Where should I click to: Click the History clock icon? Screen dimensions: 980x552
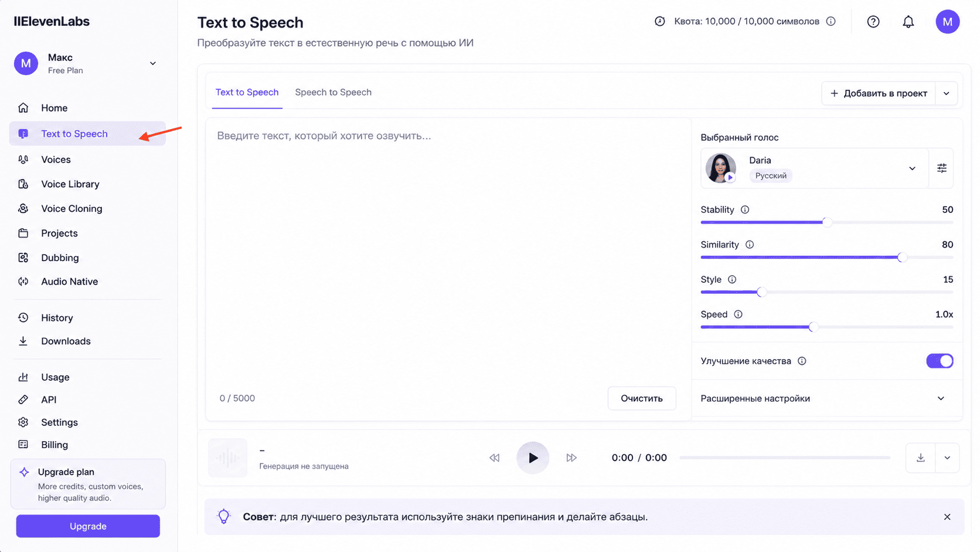(23, 318)
